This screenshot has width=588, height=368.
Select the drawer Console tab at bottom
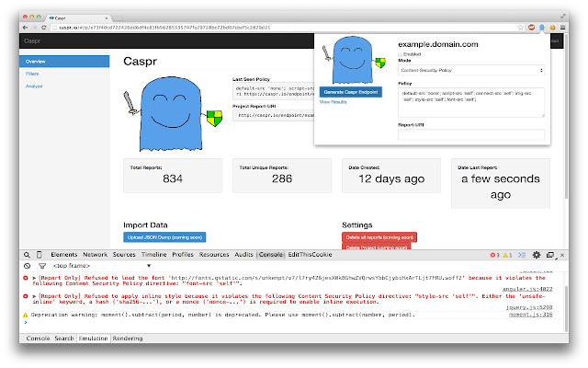point(38,339)
